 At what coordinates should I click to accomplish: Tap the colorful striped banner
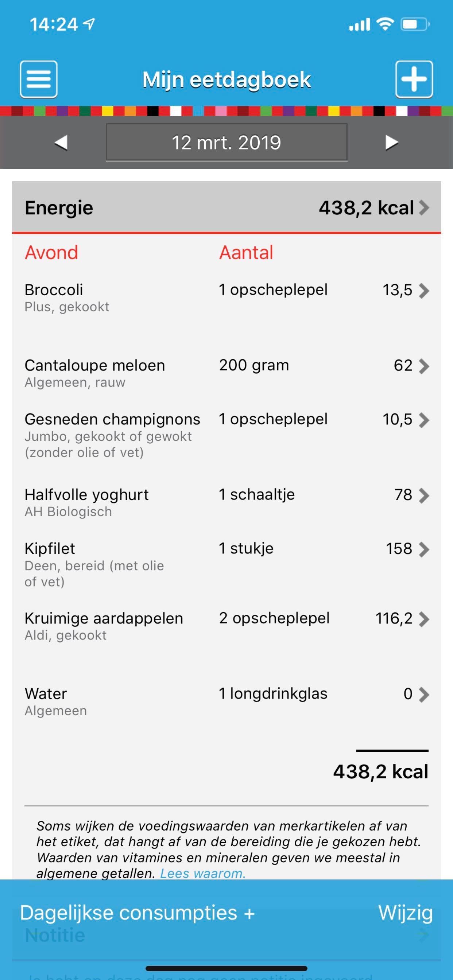tap(226, 111)
